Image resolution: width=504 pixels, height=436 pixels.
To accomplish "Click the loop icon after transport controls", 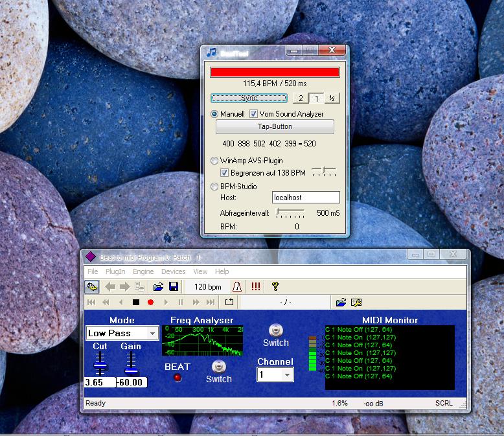I will pos(229,302).
